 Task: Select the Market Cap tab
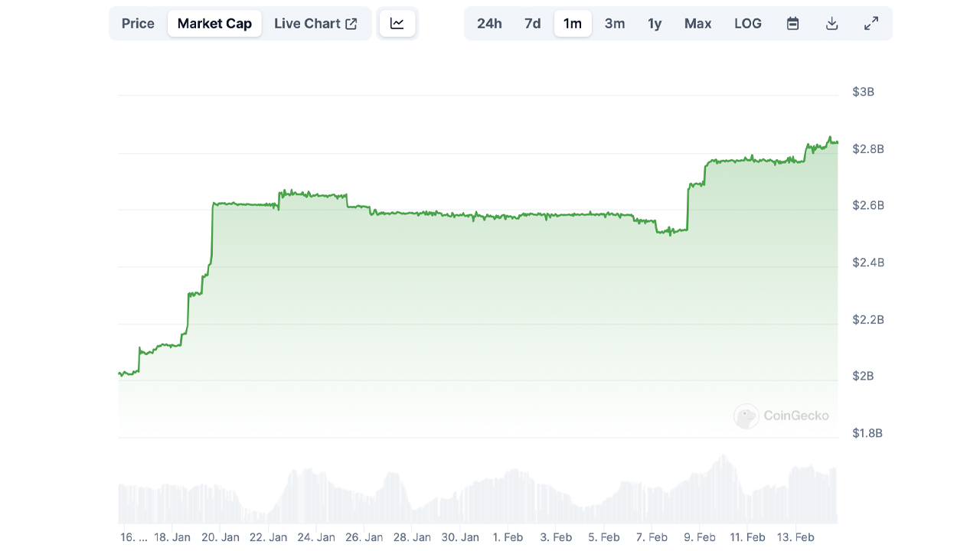point(214,24)
